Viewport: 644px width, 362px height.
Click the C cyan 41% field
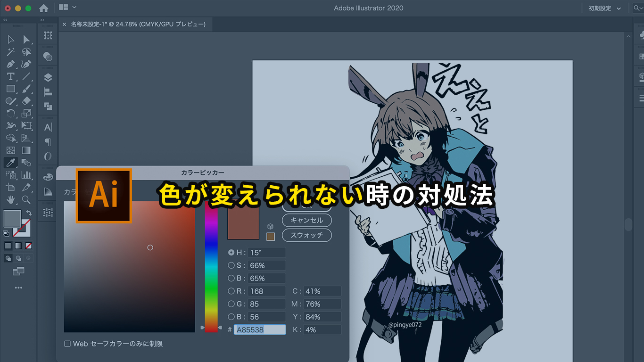pyautogui.click(x=322, y=291)
